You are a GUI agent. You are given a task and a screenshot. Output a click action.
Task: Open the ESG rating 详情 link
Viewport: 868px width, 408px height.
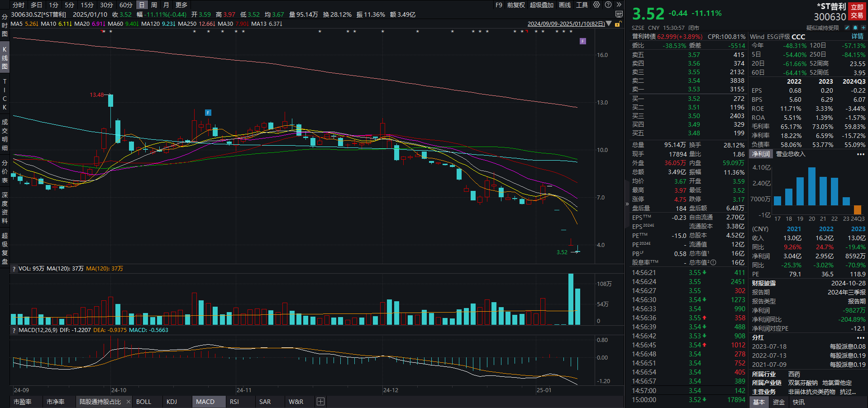[857, 37]
